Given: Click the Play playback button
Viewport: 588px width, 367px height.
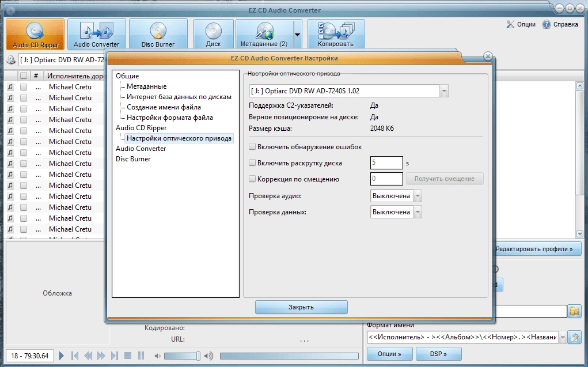Looking at the screenshot, I should click(x=62, y=355).
